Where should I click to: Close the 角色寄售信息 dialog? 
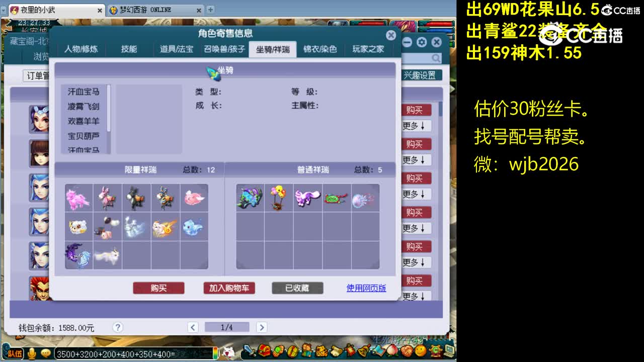[x=391, y=35]
